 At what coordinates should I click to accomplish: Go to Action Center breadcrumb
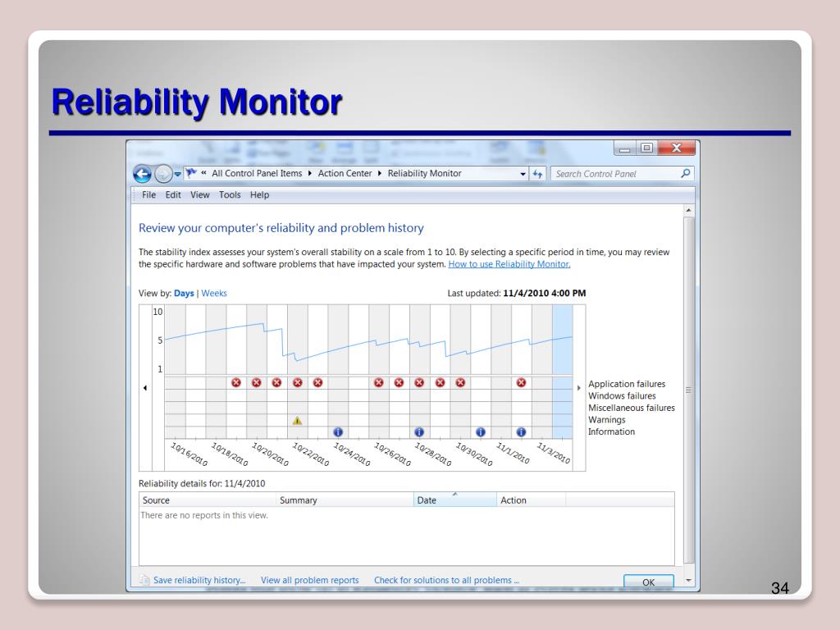[345, 174]
